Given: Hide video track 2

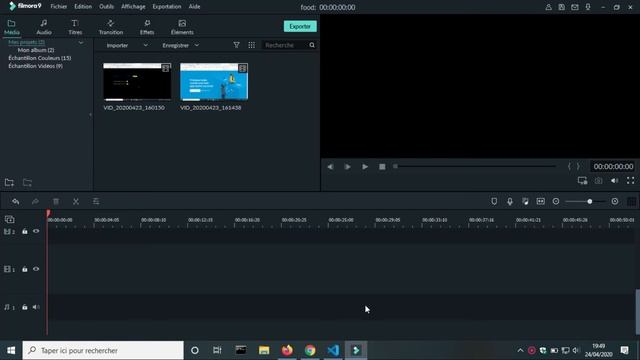Looking at the screenshot, I should pyautogui.click(x=36, y=231).
